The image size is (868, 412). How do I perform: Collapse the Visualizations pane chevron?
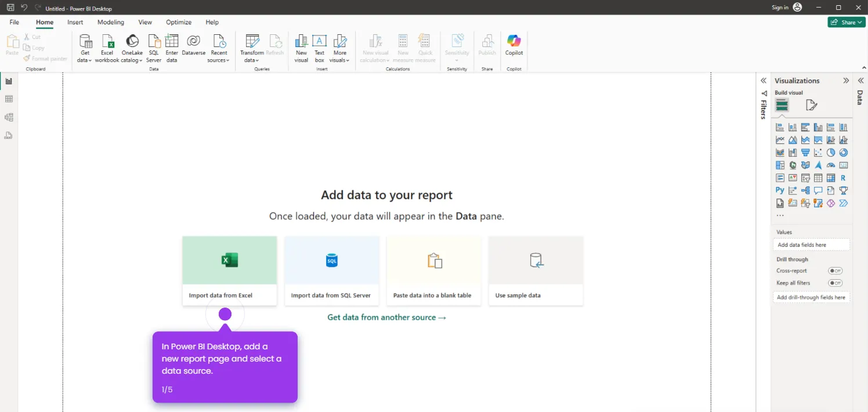point(846,81)
